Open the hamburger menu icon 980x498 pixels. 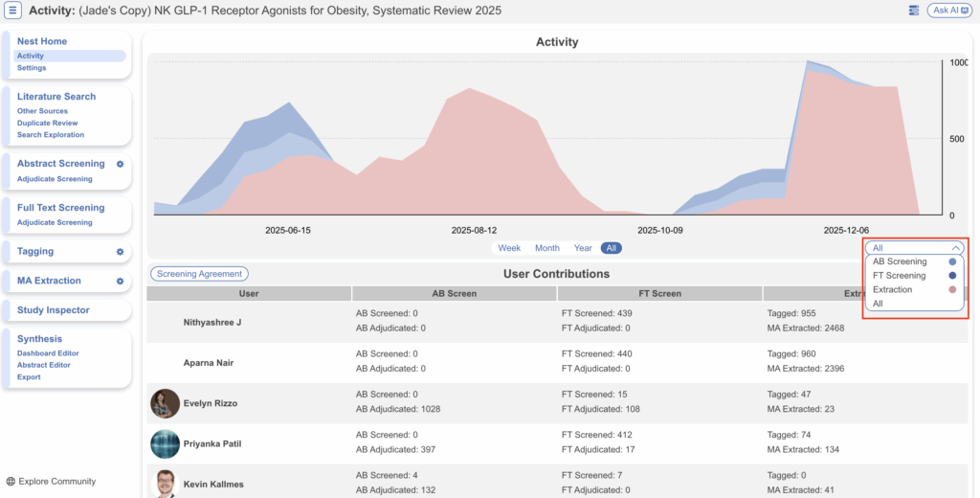pyautogui.click(x=13, y=11)
